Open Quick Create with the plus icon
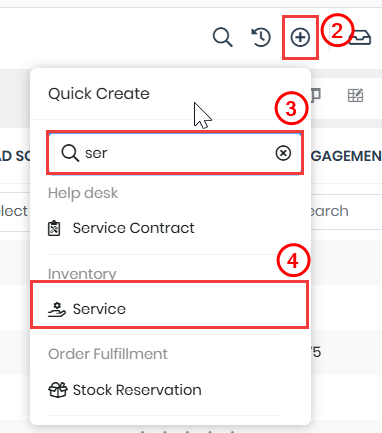Image resolution: width=382 pixels, height=433 pixels. pyautogui.click(x=300, y=37)
